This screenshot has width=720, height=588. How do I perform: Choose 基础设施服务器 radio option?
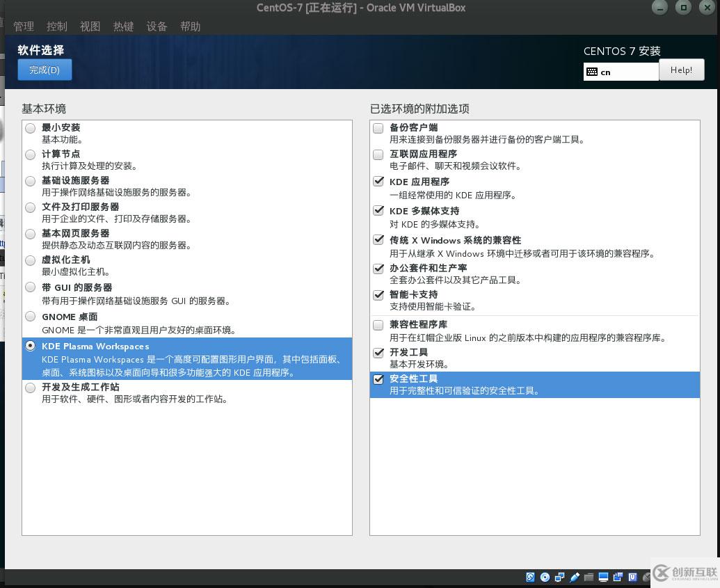31,181
